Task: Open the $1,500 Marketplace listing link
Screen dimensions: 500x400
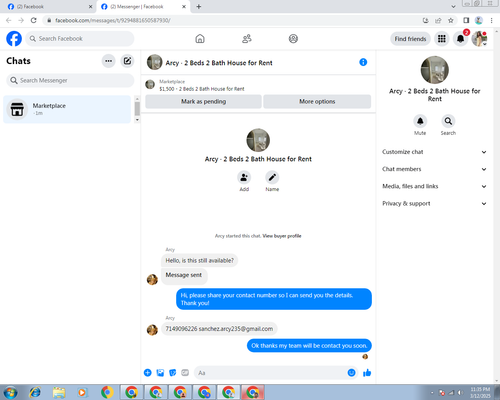Action: (202, 89)
